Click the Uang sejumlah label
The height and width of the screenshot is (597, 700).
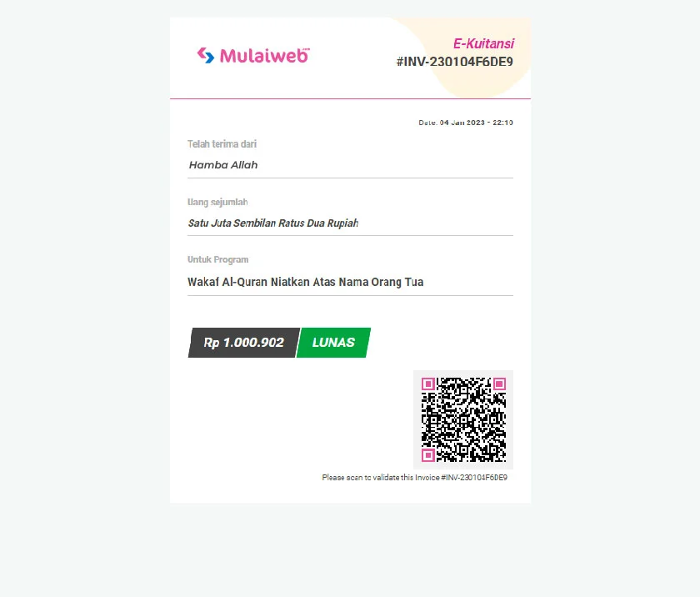217,203
